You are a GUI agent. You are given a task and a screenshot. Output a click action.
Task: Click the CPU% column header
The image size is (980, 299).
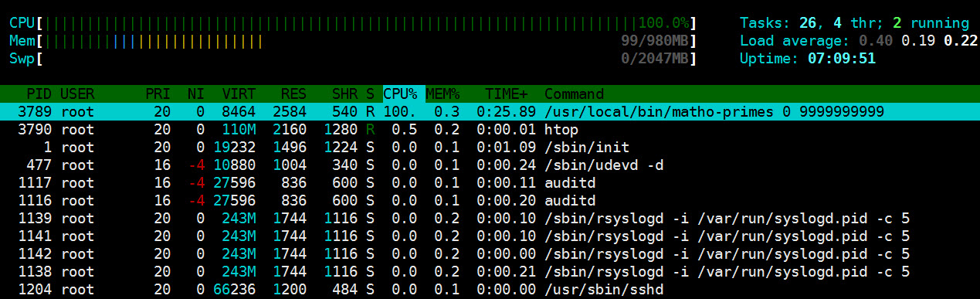point(402,94)
